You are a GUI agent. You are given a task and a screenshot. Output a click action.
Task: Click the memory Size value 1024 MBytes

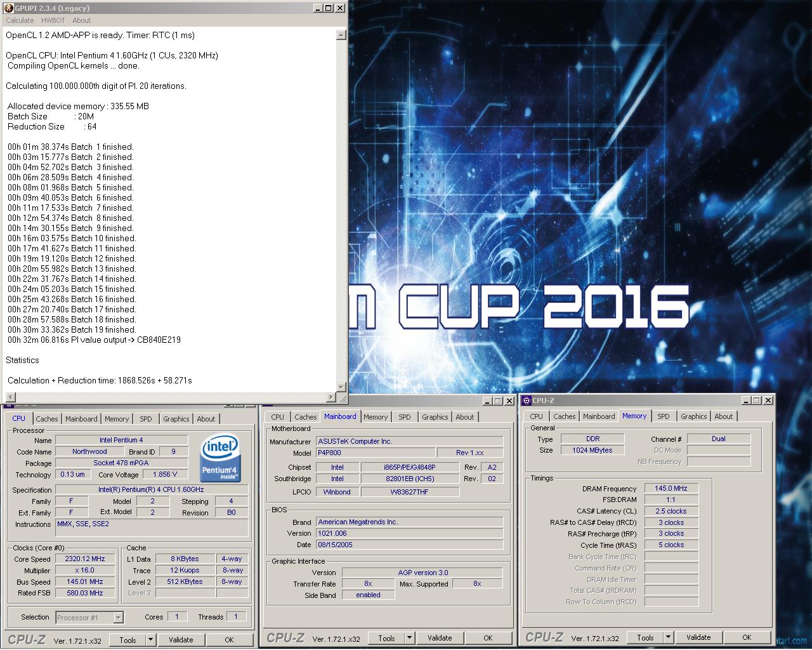coord(593,450)
